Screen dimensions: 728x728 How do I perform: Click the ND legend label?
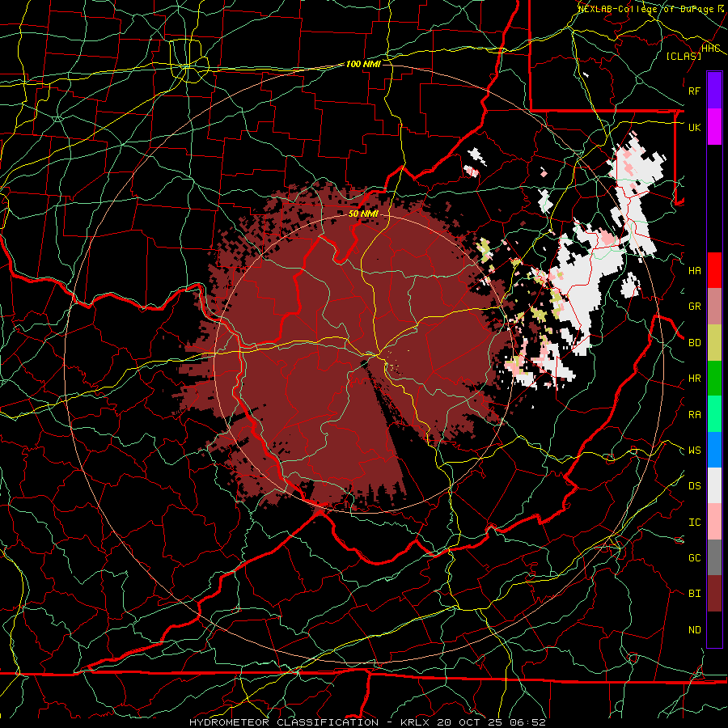pos(694,630)
